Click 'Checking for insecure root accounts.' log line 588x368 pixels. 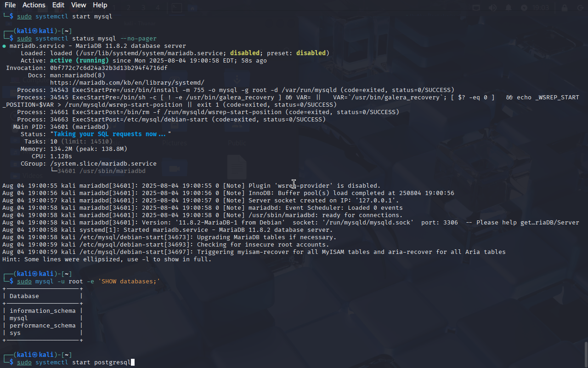pyautogui.click(x=166, y=245)
